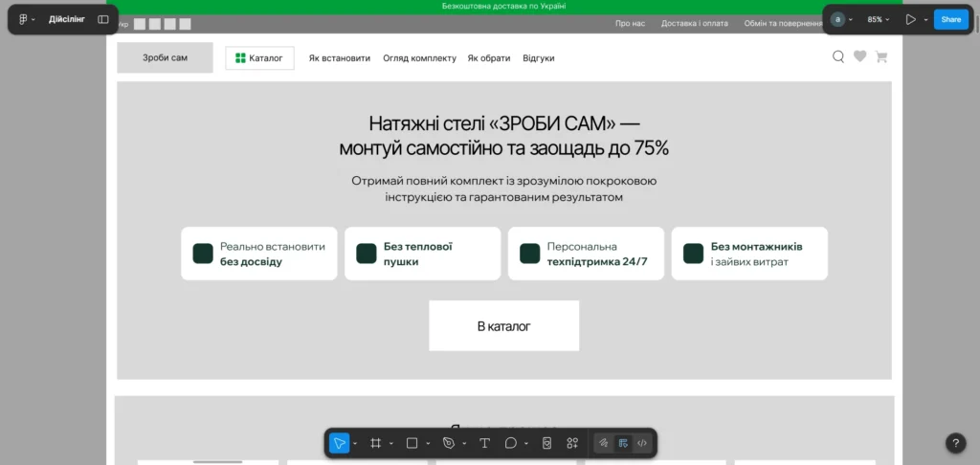Click the help question mark button
The image size is (980, 465).
tap(955, 443)
